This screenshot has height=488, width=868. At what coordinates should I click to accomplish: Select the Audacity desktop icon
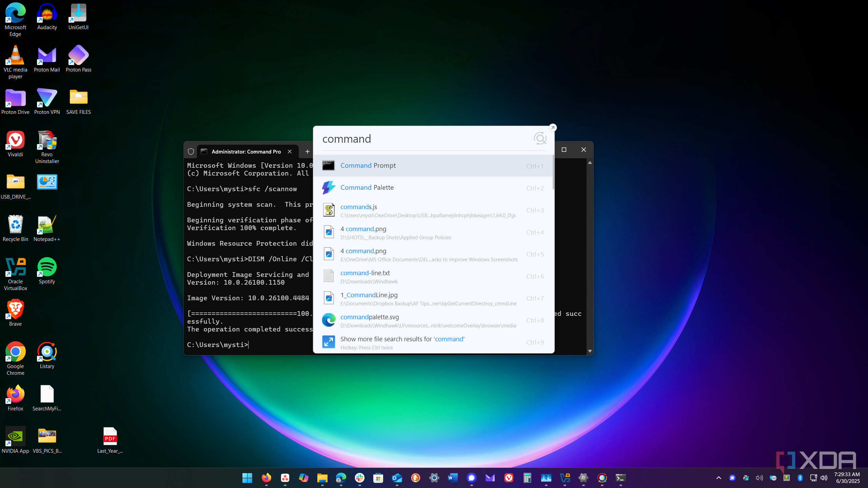pyautogui.click(x=47, y=16)
